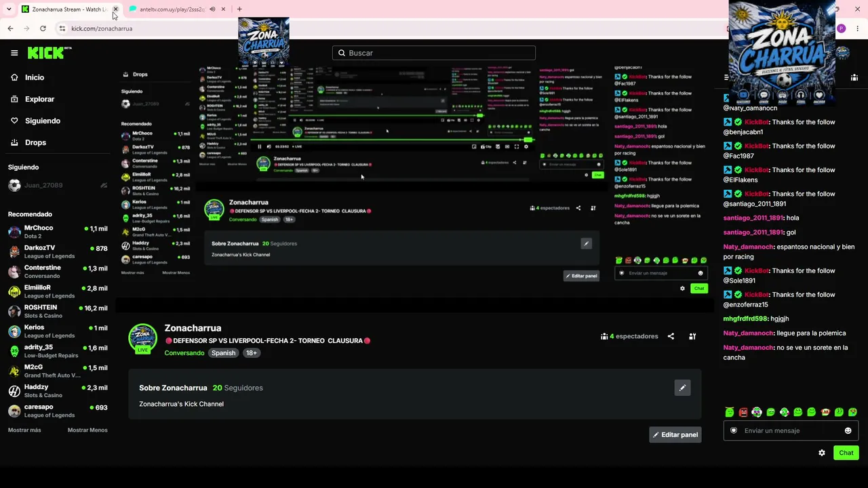Click the @enzoferraz15 mention in chat
Screen dimensions: 868x488
(x=746, y=305)
